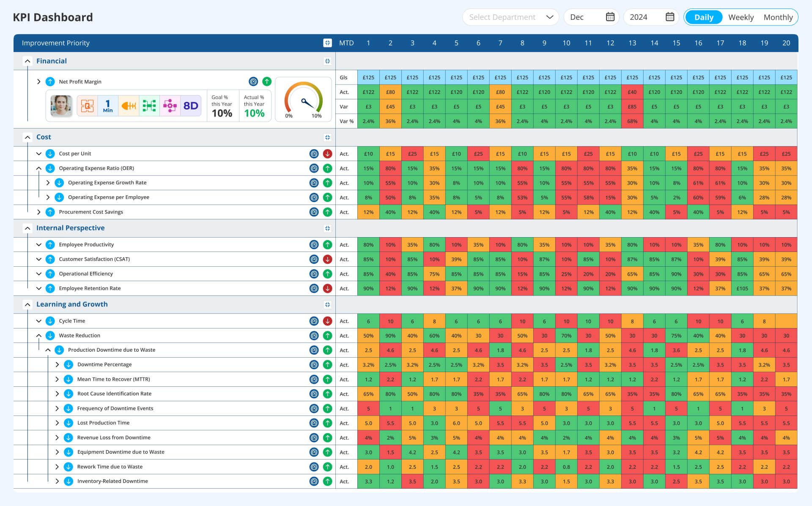Switch to the Monthly view
This screenshot has width=812, height=506.
(779, 17)
